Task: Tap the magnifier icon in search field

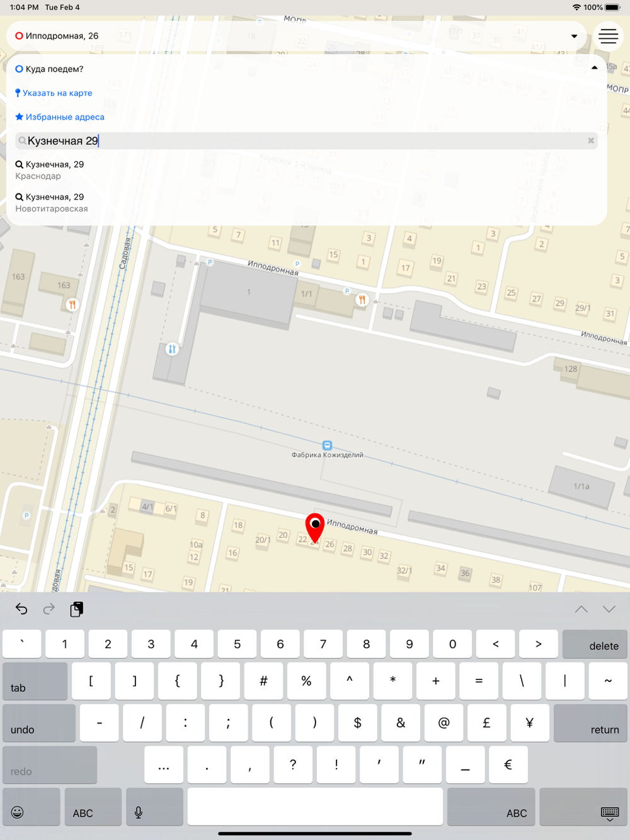Action: click(22, 141)
